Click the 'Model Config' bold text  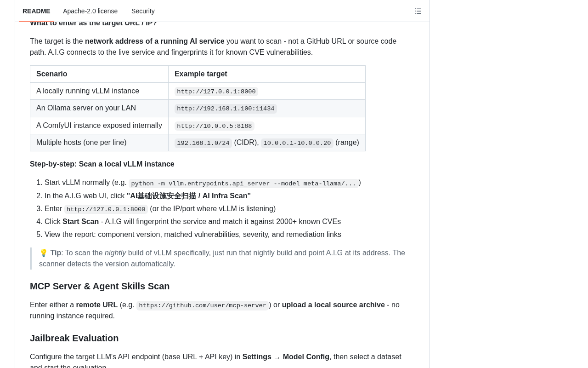(306, 356)
